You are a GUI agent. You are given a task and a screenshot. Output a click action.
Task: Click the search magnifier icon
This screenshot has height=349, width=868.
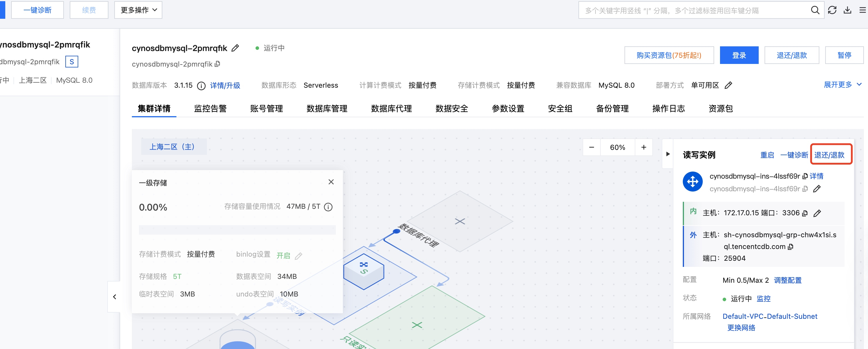[815, 10]
